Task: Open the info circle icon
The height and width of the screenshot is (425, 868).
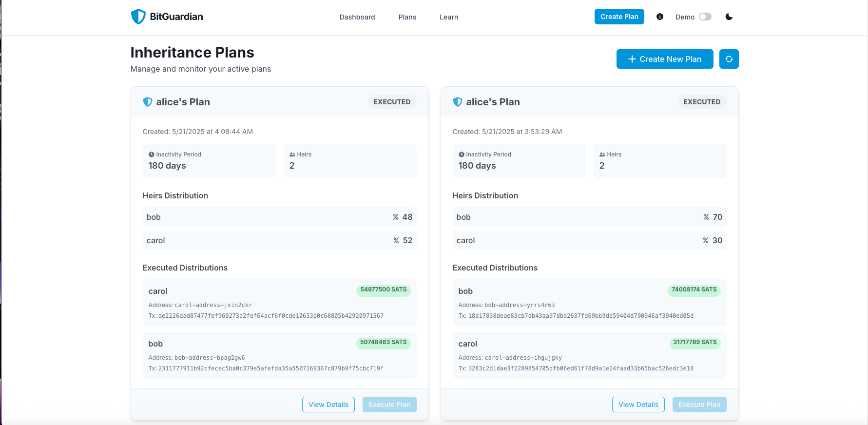Action: click(660, 17)
